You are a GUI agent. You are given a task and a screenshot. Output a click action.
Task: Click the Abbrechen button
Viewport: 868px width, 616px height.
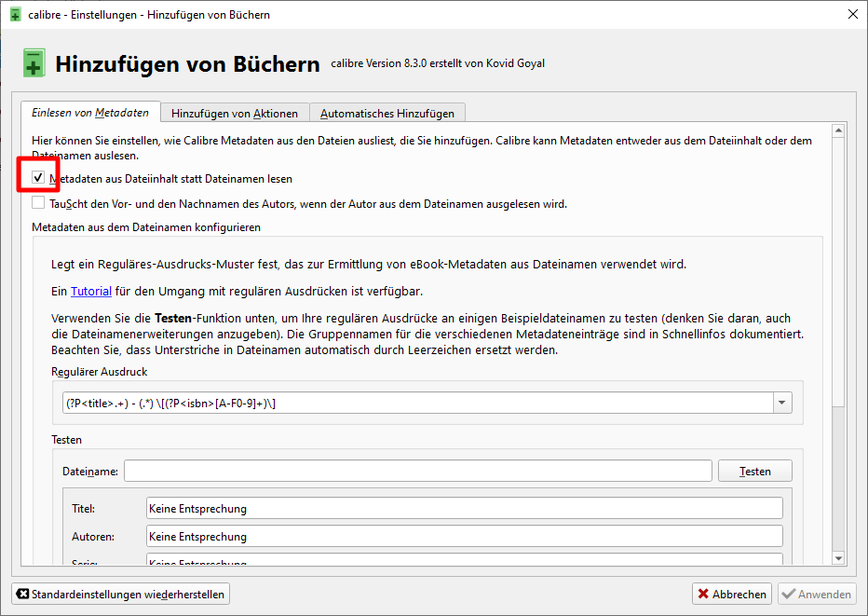click(x=732, y=594)
